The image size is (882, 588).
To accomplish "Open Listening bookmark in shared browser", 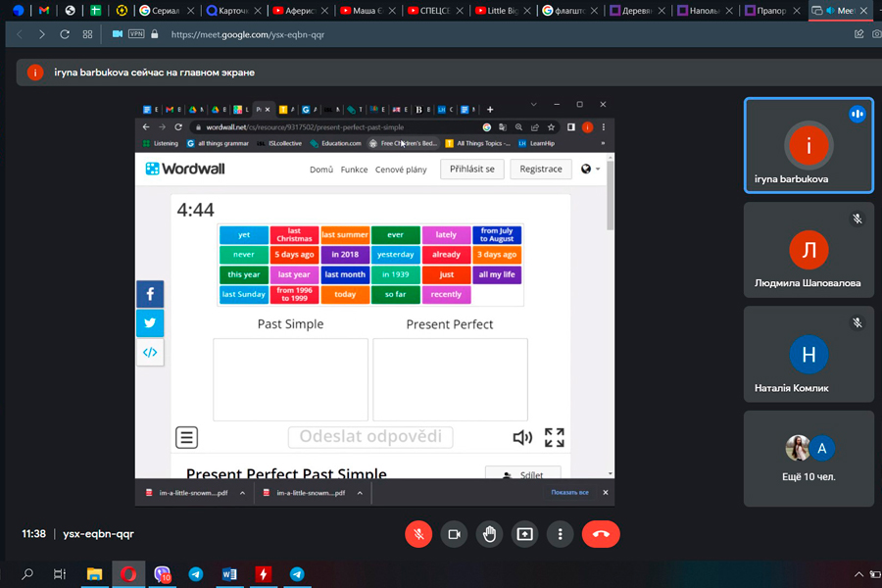I will (161, 143).
